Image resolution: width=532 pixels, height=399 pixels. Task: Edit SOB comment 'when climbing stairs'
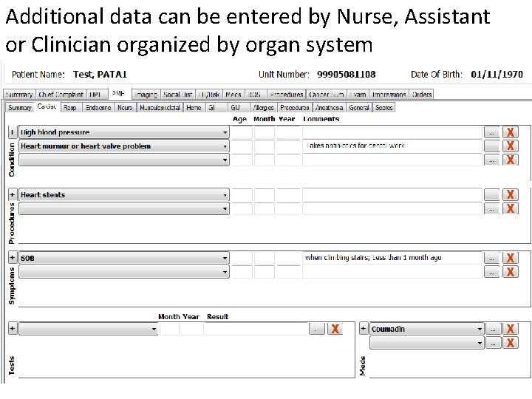tap(392, 258)
